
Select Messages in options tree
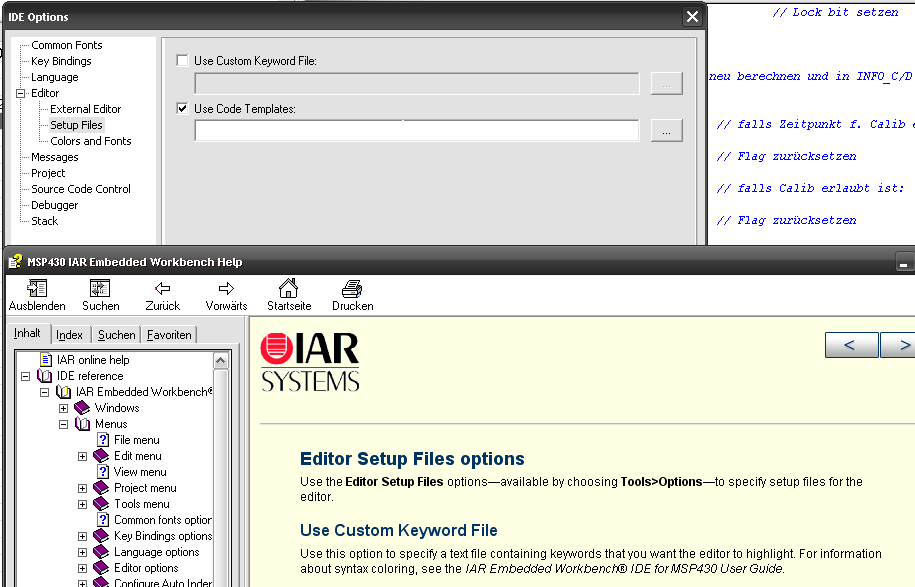54,157
